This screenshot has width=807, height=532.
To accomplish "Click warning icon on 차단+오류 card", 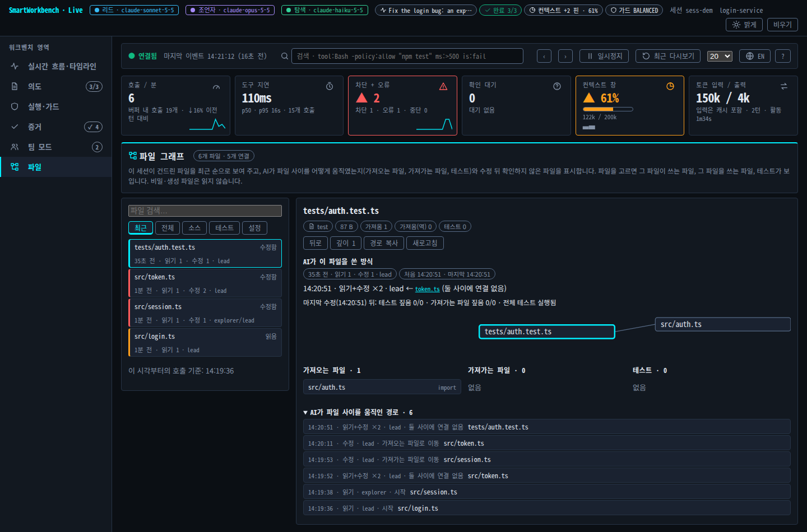I will (443, 86).
